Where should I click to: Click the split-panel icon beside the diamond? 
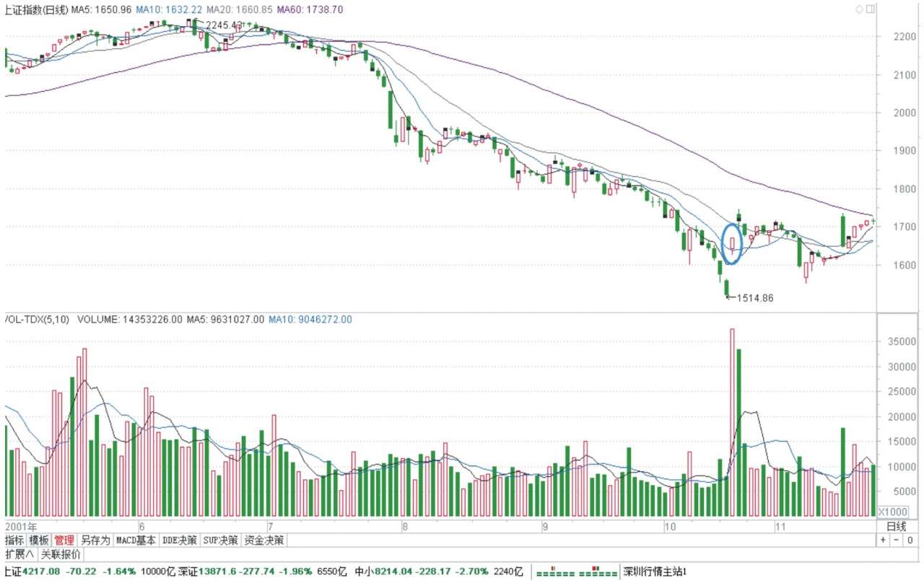870,9
